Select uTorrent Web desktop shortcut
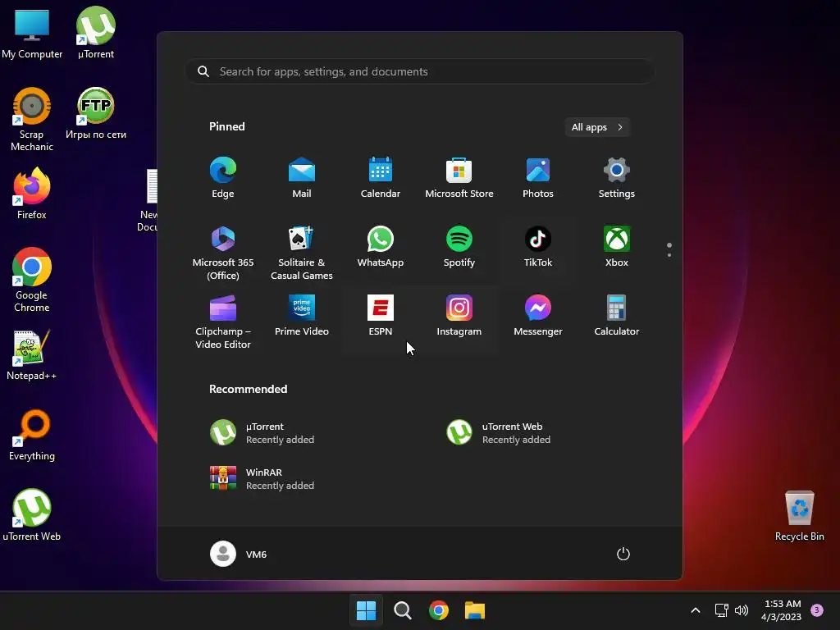The width and height of the screenshot is (840, 630). (x=32, y=515)
